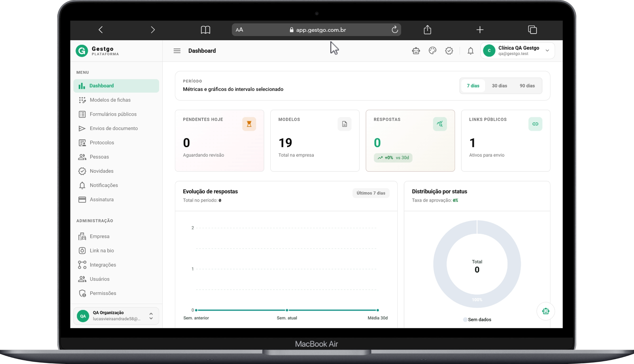Open Safari bookmarks book icon
634x364 pixels.
206,30
